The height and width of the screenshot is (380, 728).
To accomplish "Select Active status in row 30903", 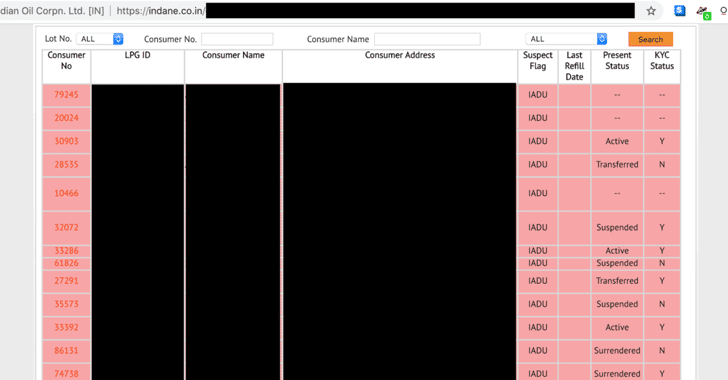I will click(617, 141).
